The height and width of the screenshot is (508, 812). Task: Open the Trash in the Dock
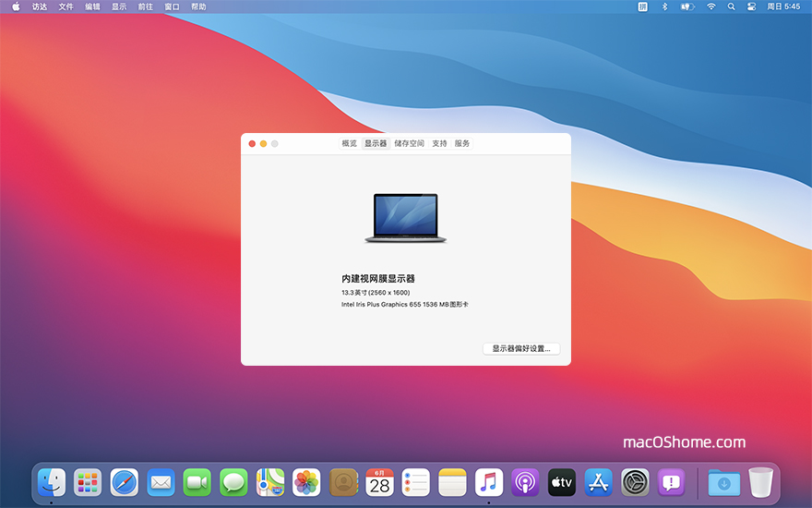[x=760, y=482]
